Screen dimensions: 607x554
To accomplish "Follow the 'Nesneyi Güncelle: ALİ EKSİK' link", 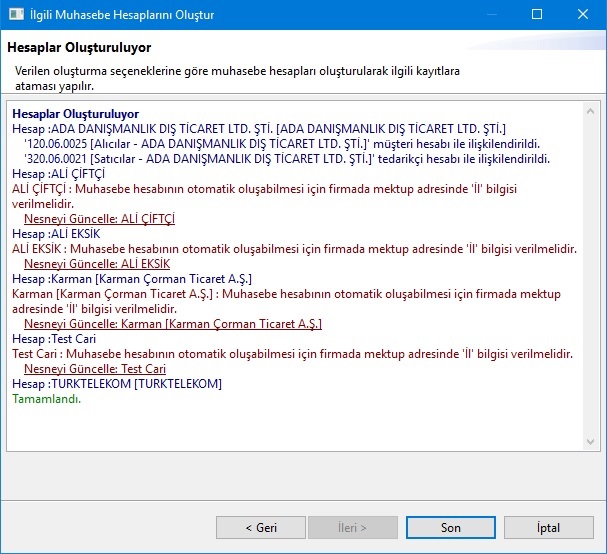I will point(96,264).
